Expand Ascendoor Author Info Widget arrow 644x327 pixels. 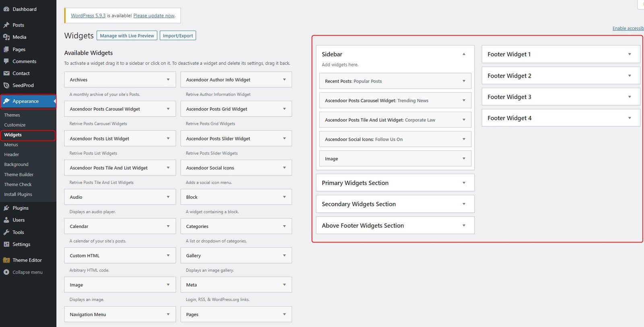click(x=284, y=80)
